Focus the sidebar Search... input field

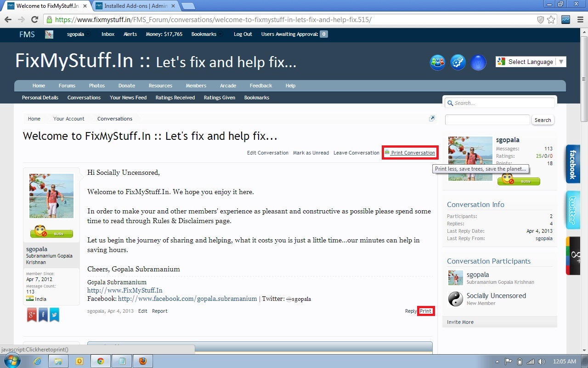pyautogui.click(x=500, y=103)
